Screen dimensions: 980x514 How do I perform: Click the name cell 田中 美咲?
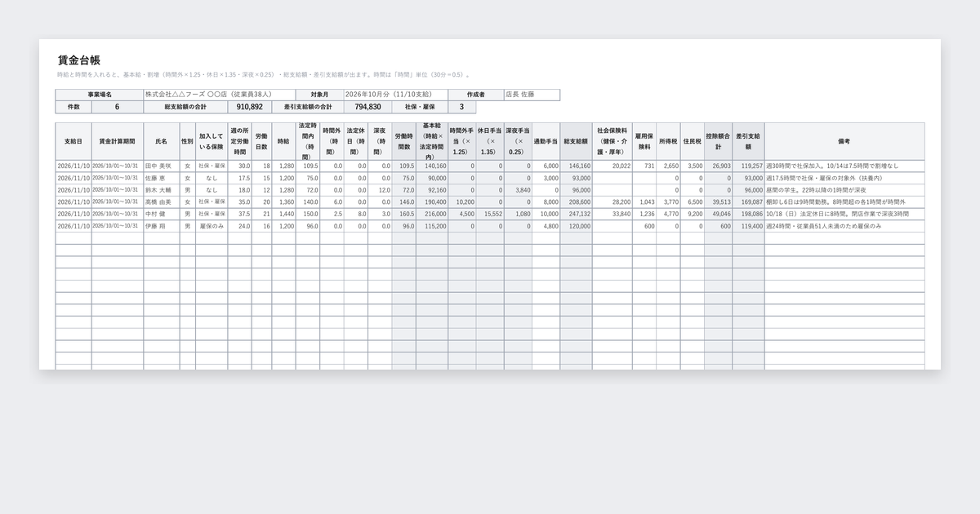[162, 166]
